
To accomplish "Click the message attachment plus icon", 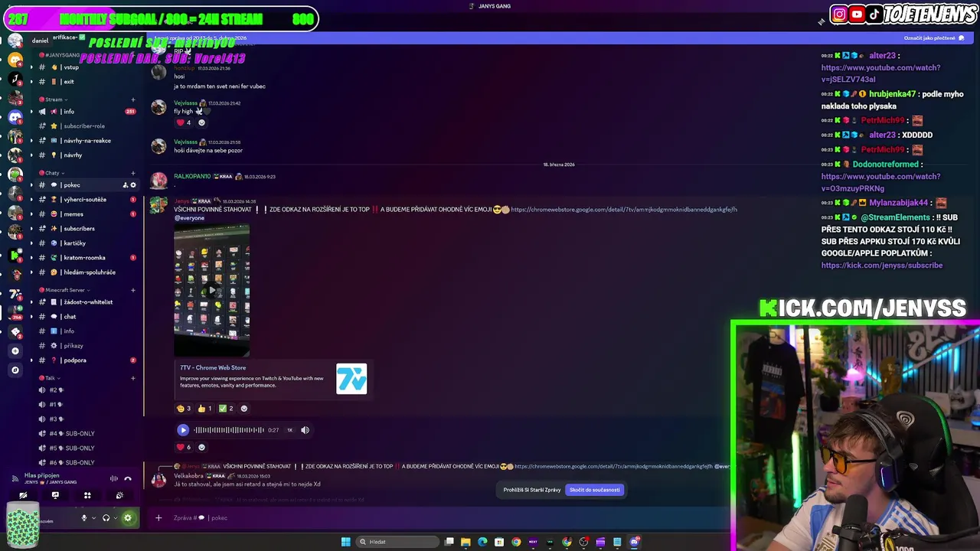I will pyautogui.click(x=158, y=518).
